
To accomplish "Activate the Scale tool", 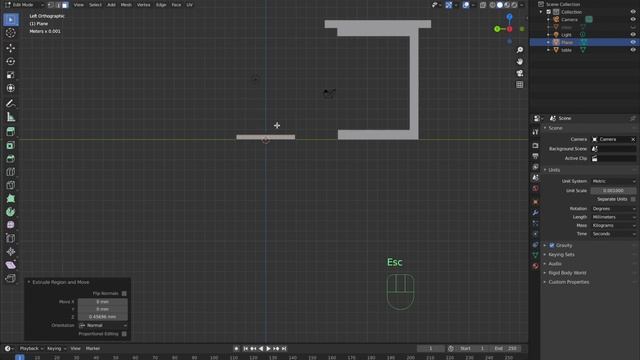I will click(11, 75).
